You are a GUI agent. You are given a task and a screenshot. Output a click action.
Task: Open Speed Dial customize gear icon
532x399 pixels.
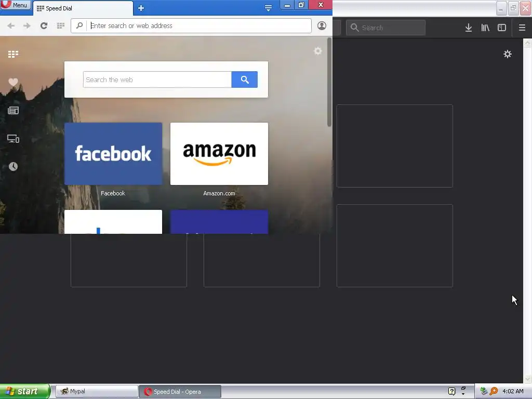(318, 51)
